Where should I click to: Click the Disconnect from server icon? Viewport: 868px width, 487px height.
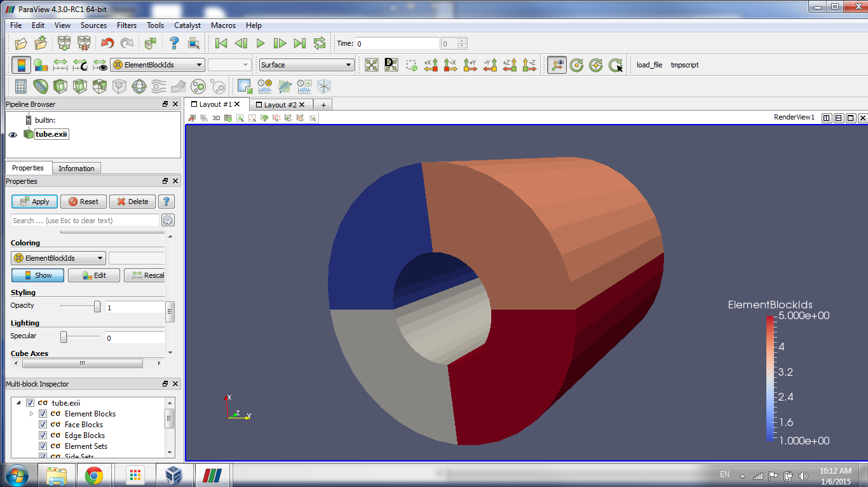click(x=83, y=43)
